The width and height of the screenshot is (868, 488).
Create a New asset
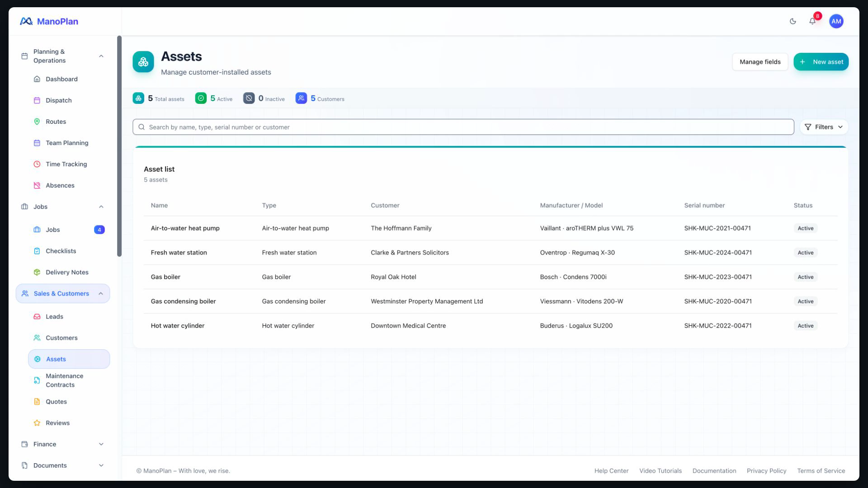(821, 62)
